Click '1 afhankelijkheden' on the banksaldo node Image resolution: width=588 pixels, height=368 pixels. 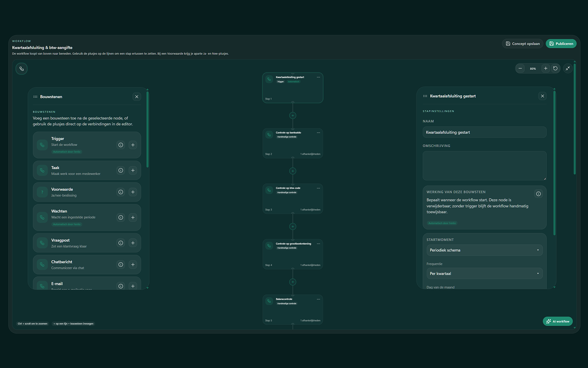[x=310, y=154]
